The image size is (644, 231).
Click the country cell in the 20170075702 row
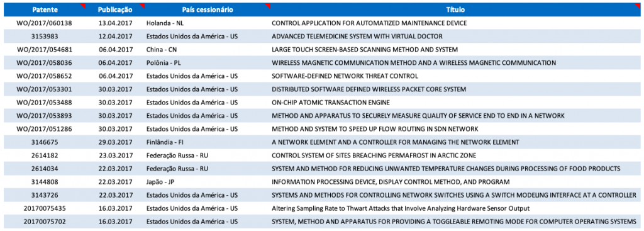click(192, 222)
